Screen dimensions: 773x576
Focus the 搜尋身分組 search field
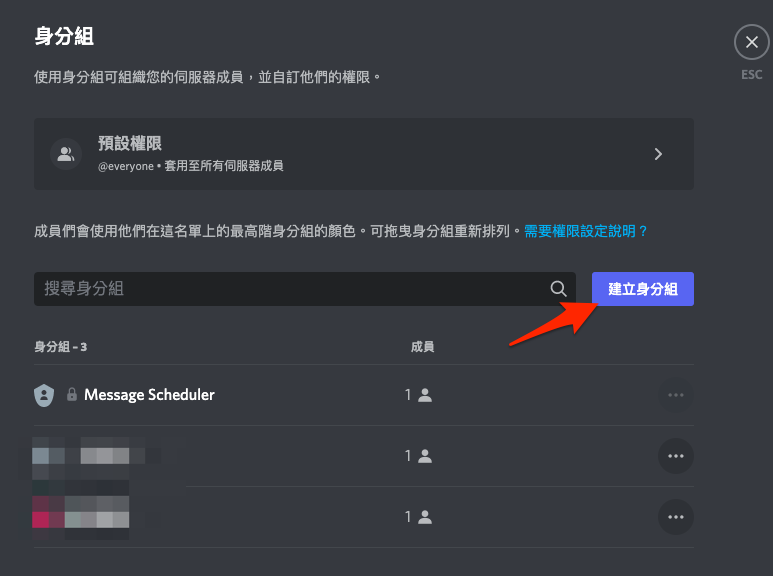290,289
